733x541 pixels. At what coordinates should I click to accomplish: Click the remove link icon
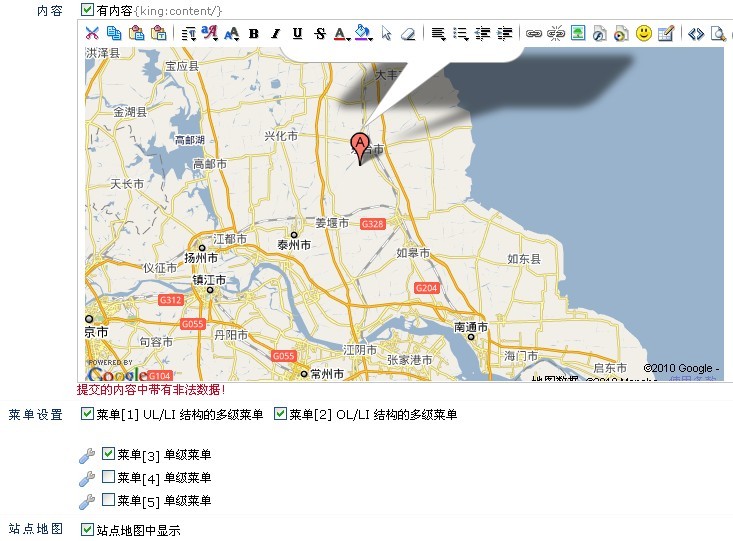click(556, 34)
